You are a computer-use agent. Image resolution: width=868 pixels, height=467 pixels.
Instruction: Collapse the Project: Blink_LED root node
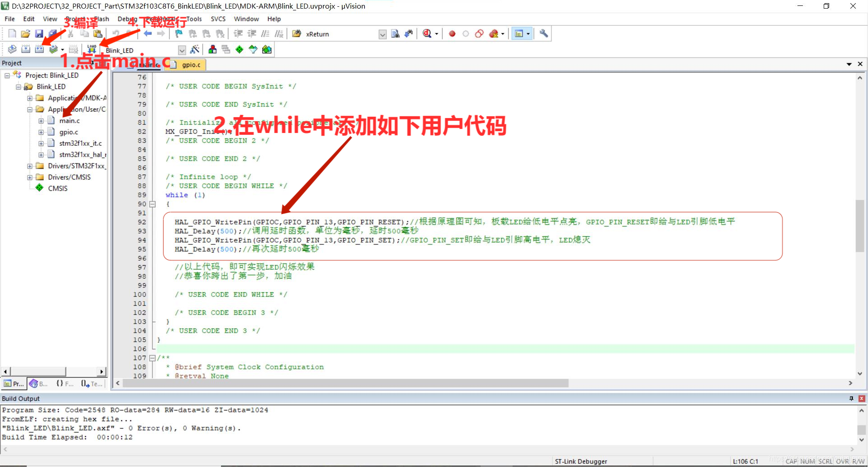tap(7, 76)
